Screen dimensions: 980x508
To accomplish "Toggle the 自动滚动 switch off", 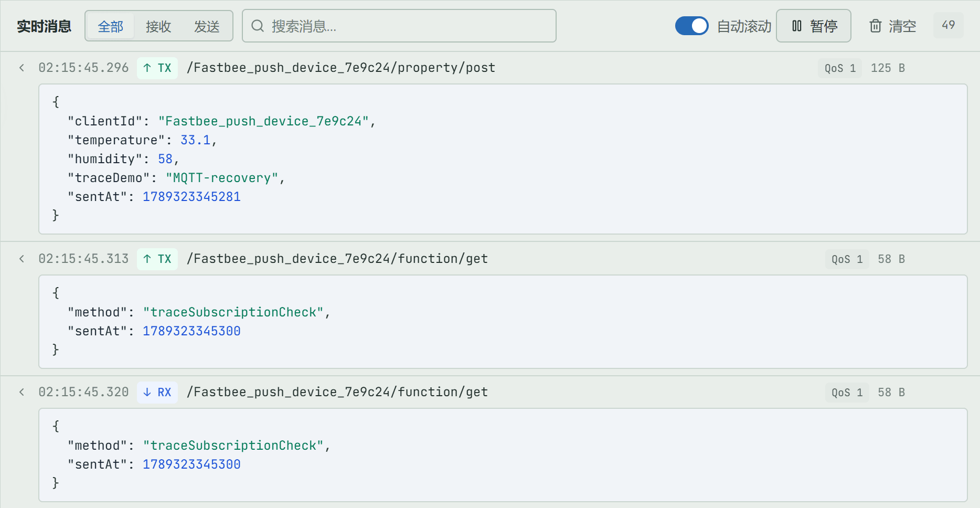I will (691, 26).
